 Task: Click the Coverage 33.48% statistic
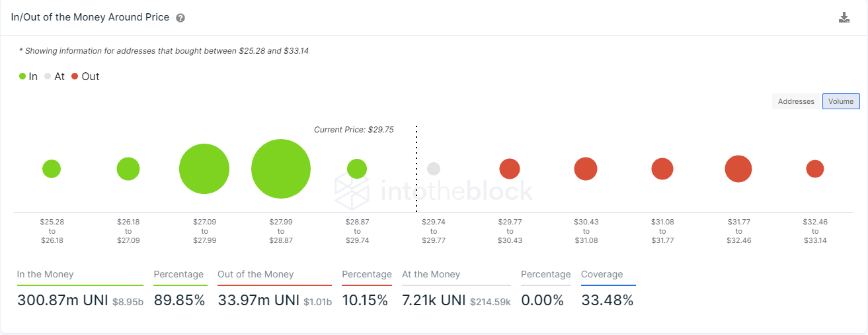[607, 300]
